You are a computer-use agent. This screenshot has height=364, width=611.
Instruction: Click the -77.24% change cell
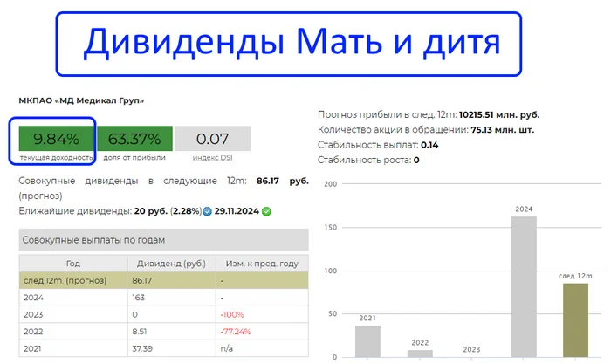point(262,332)
